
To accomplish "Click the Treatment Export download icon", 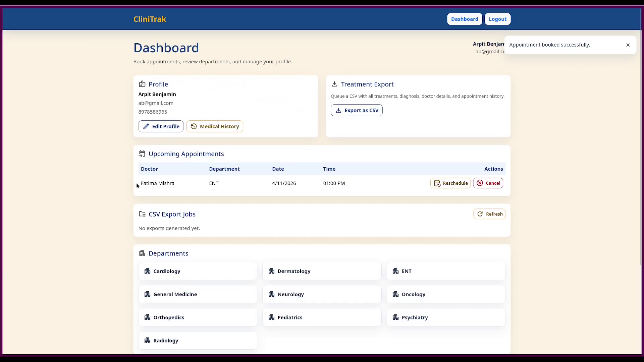I will 334,84.
